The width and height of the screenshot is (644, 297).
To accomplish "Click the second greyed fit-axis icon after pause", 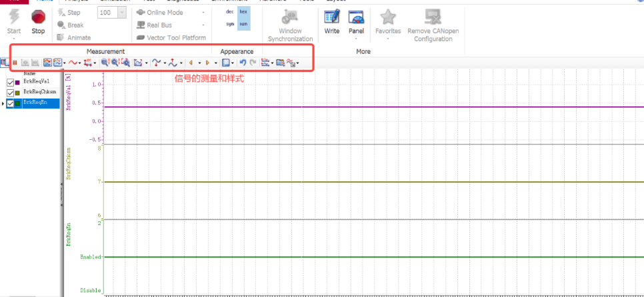I will [x=35, y=63].
